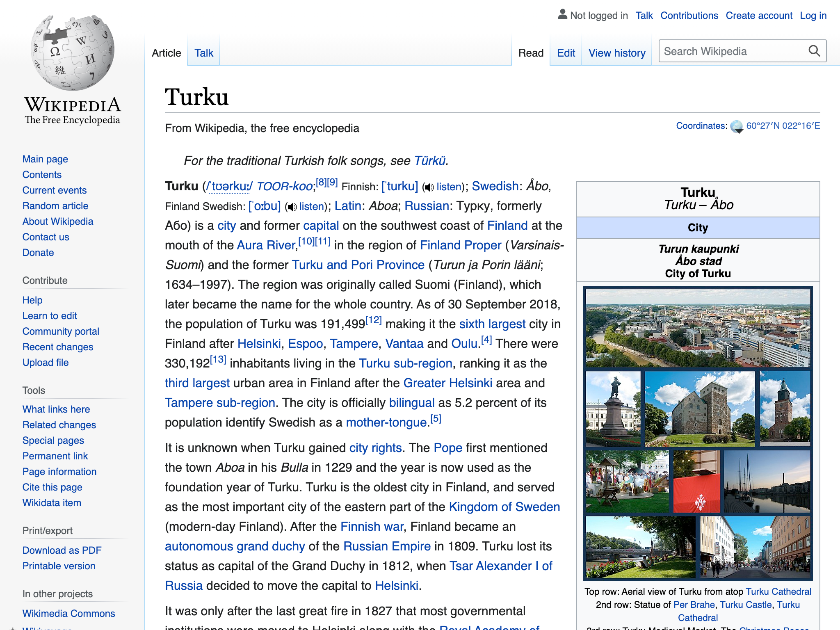Screen dimensions: 840x630
Task: Click the Log in link
Action: [813, 16]
